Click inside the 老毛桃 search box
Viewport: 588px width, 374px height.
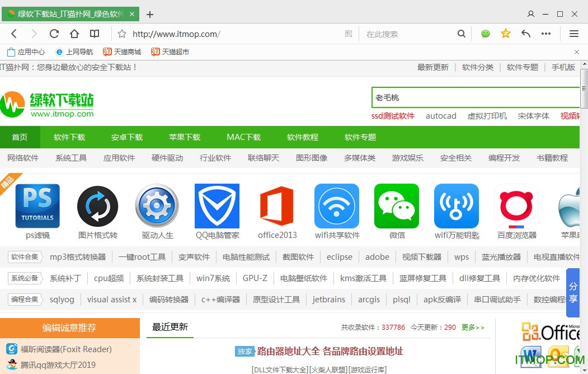pyautogui.click(x=476, y=97)
